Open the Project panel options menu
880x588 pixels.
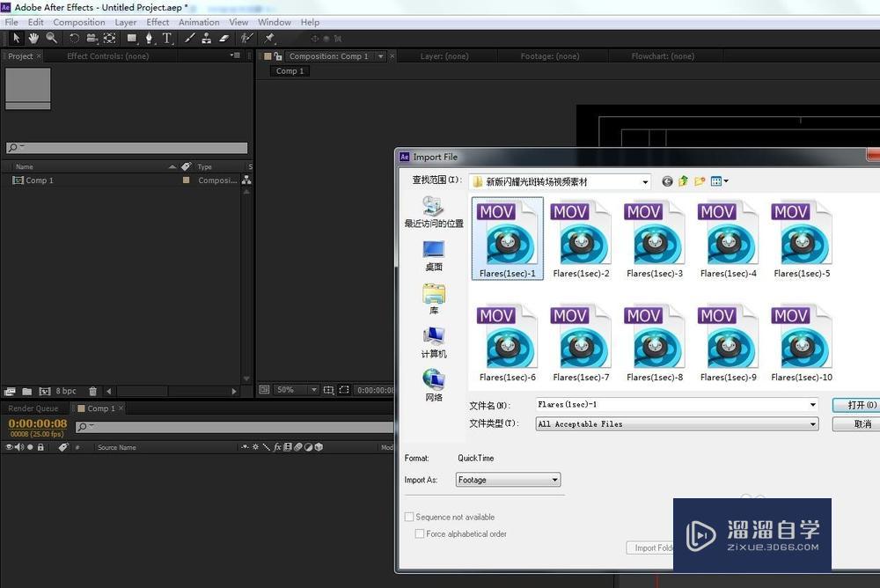coord(235,55)
